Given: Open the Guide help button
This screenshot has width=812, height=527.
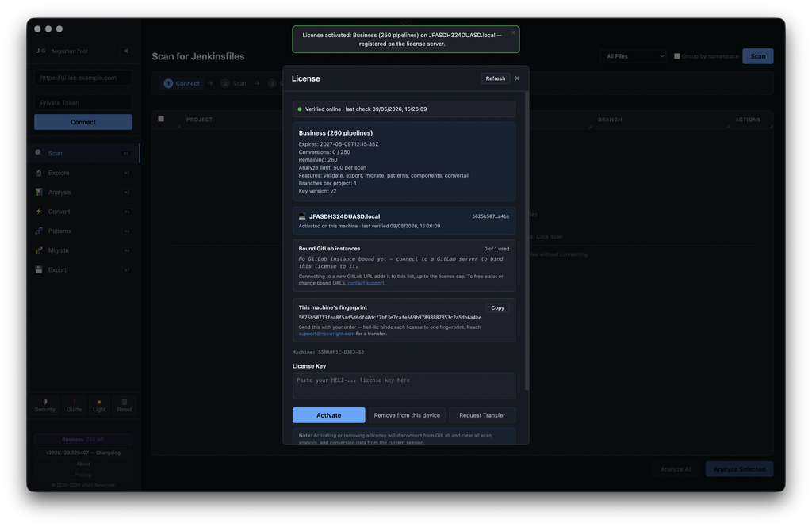Looking at the screenshot, I should click(x=74, y=405).
